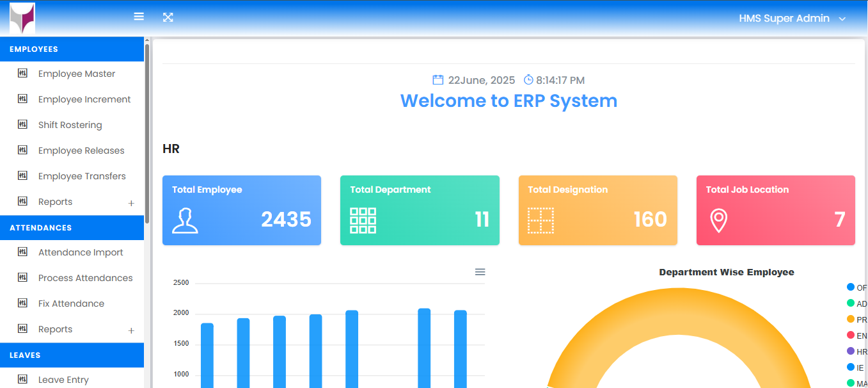The height and width of the screenshot is (388, 868).
Task: Toggle the red "EN" legend marker
Action: pyautogui.click(x=851, y=335)
